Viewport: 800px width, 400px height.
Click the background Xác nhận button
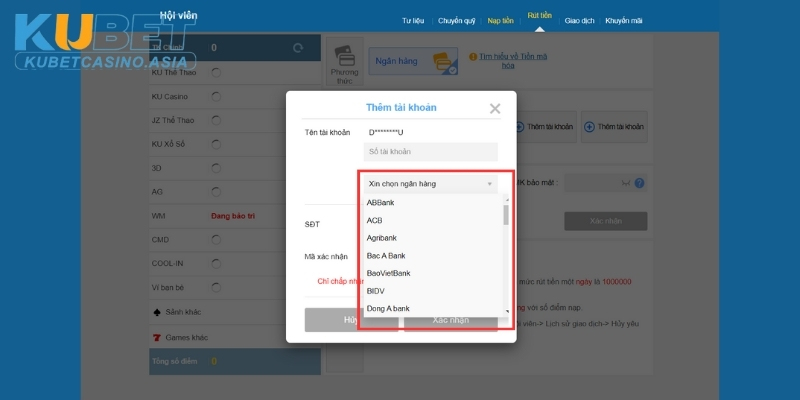pyautogui.click(x=606, y=221)
